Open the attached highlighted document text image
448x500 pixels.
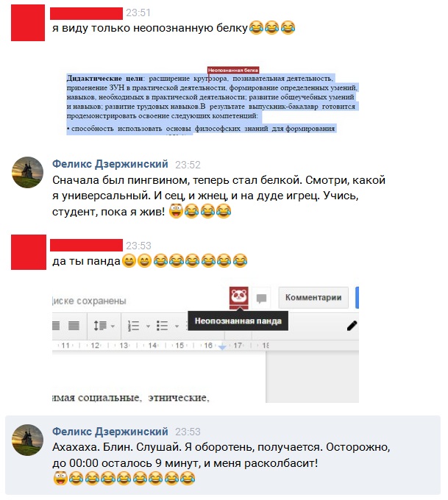(x=213, y=101)
